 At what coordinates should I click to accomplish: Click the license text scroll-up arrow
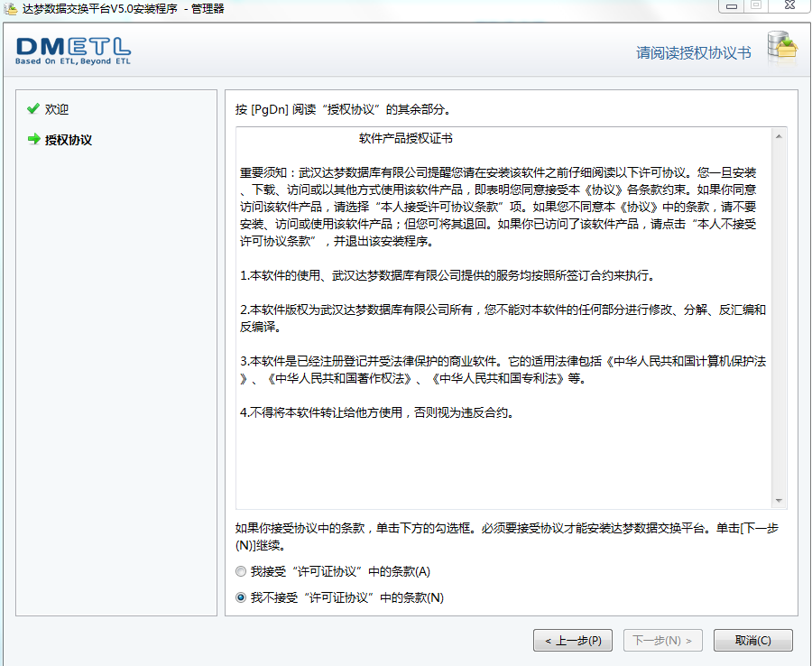pyautogui.click(x=779, y=136)
